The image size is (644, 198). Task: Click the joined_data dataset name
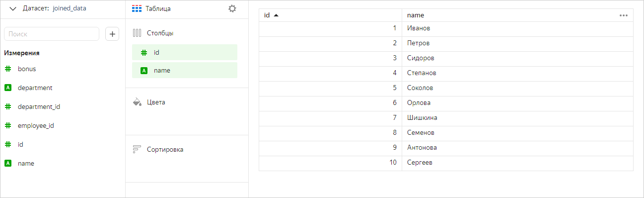tap(70, 8)
